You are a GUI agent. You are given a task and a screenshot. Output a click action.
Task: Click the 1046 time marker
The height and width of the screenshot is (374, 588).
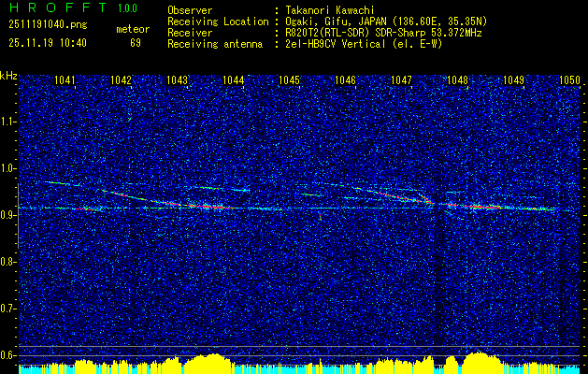tap(345, 79)
